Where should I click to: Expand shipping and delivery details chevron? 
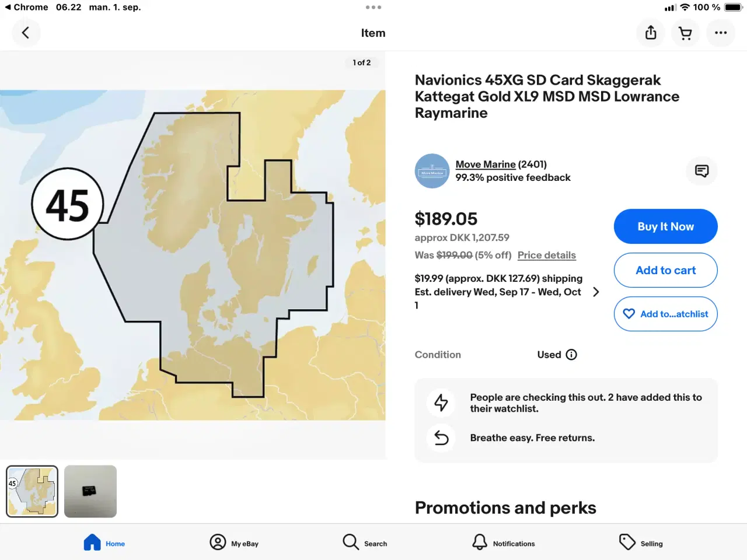(x=596, y=292)
